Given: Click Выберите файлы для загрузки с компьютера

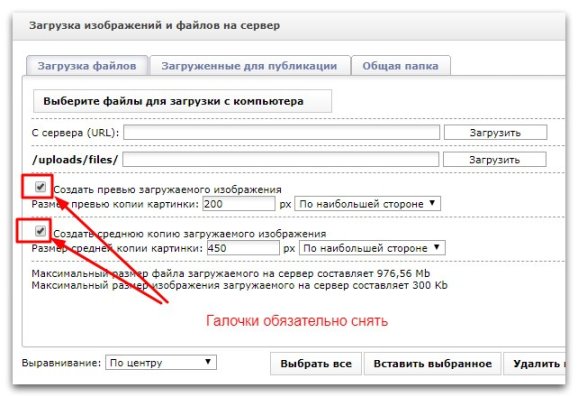Looking at the screenshot, I should (182, 101).
